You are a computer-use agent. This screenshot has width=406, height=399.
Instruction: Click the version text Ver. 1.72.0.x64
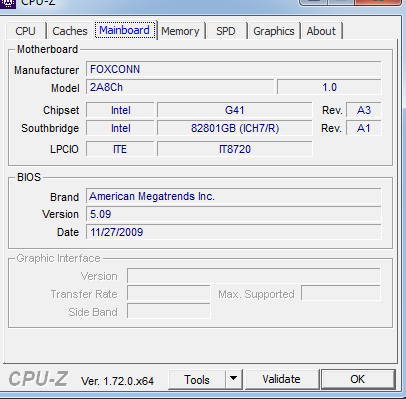click(x=117, y=381)
